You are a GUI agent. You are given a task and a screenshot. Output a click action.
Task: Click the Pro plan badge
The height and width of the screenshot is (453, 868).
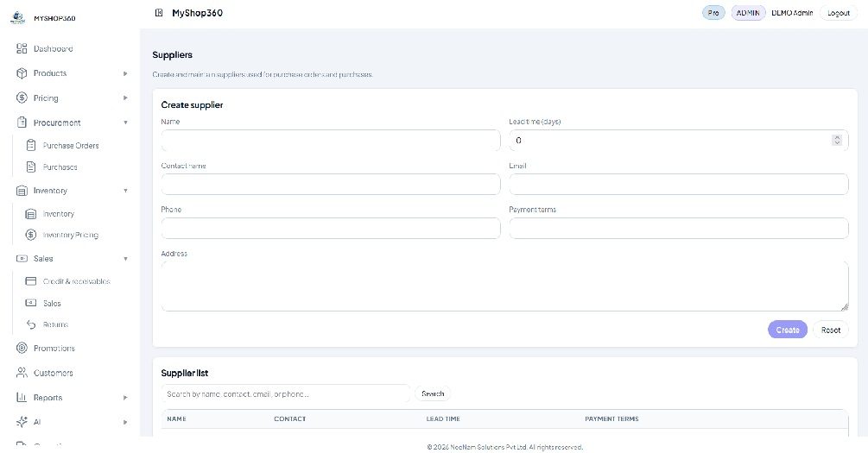pos(713,13)
